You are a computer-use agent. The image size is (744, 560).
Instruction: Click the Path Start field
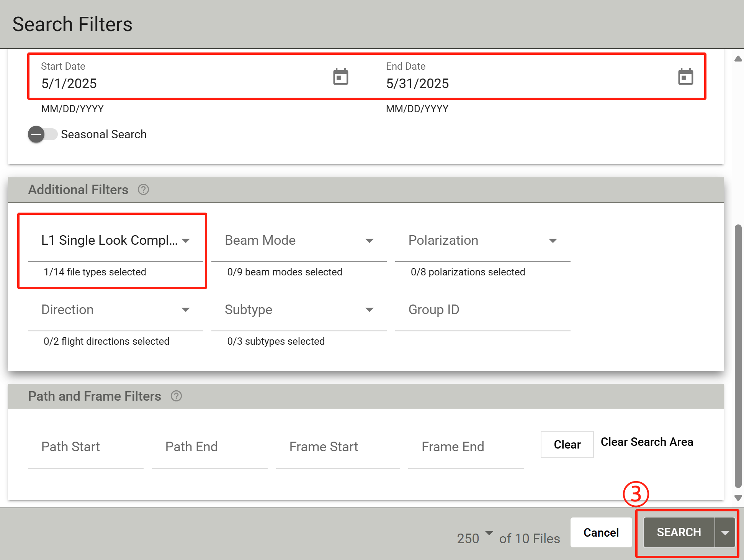[86, 447]
